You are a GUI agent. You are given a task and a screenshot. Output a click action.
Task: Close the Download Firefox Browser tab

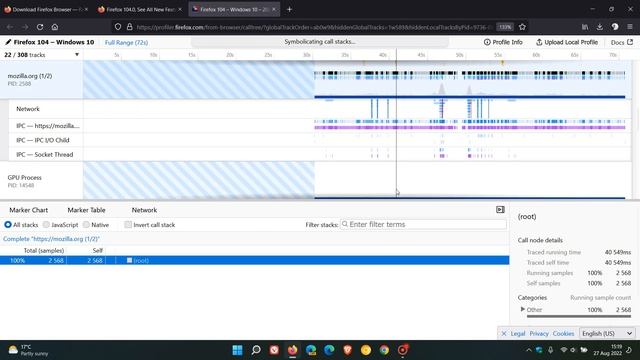coord(86,9)
